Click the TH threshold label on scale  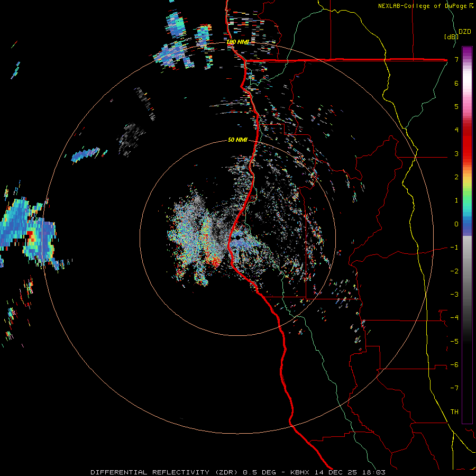point(454,411)
